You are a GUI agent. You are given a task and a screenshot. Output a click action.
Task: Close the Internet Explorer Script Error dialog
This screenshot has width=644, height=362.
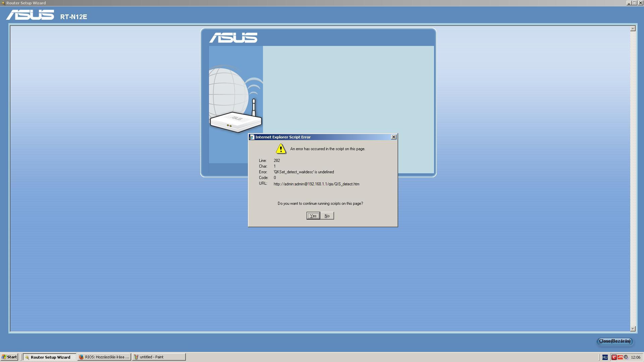pyautogui.click(x=394, y=137)
